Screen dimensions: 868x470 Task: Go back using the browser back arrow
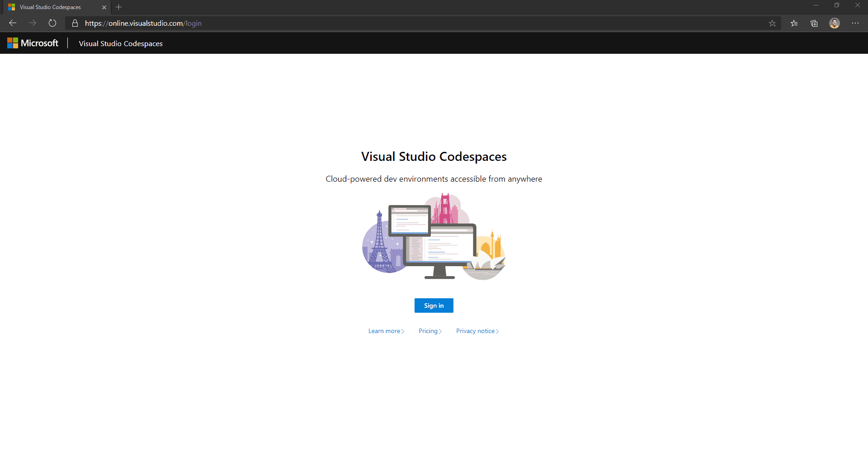click(x=13, y=23)
